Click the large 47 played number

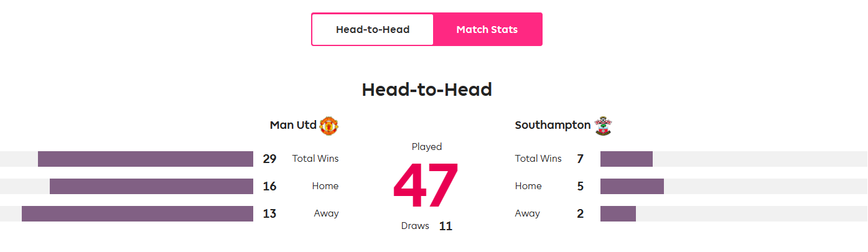click(x=426, y=186)
